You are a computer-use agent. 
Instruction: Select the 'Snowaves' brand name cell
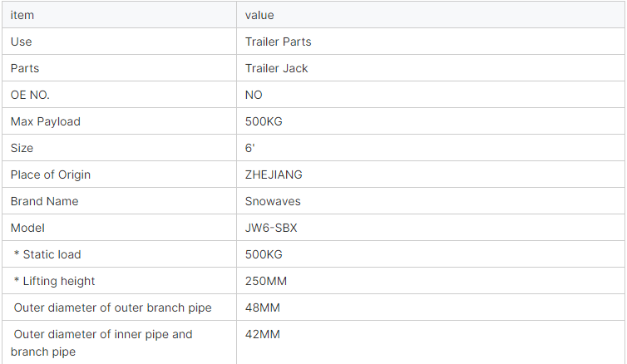coord(431,201)
